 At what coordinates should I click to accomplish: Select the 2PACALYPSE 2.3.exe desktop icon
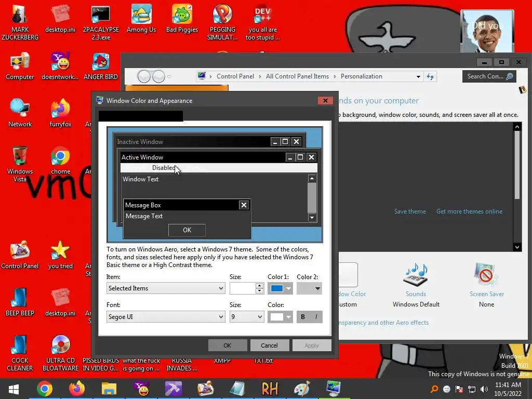coord(101,22)
